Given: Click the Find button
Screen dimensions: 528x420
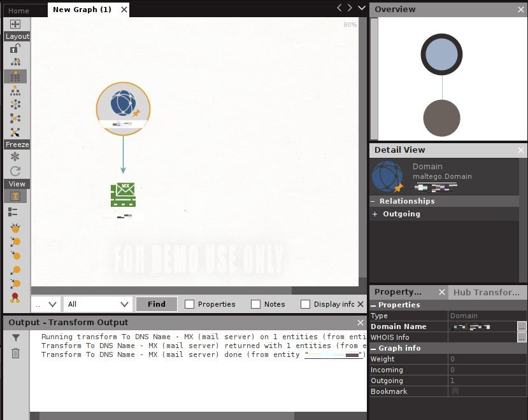Looking at the screenshot, I should [157, 304].
